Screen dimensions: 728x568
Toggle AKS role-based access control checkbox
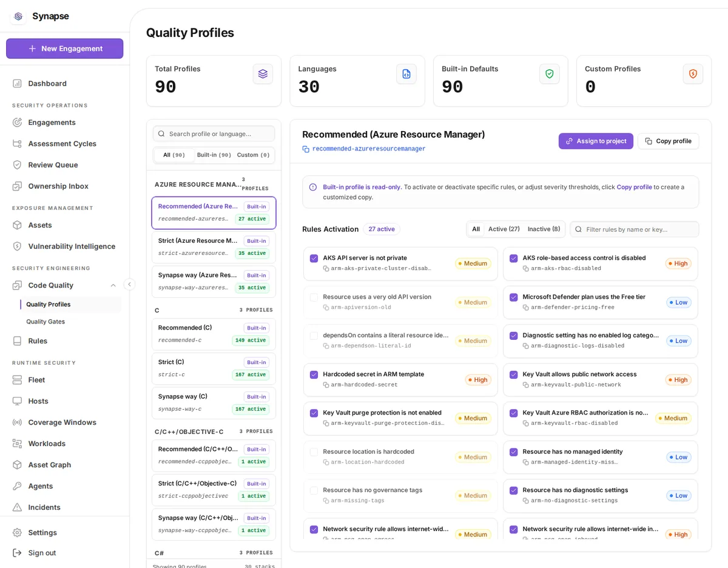pos(513,258)
